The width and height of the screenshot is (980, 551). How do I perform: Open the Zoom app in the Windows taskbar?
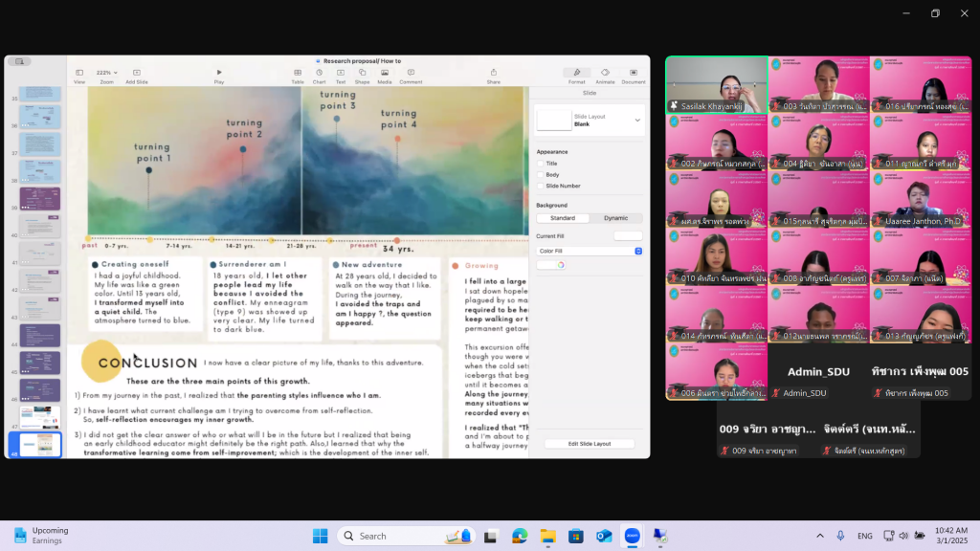pyautogui.click(x=632, y=536)
